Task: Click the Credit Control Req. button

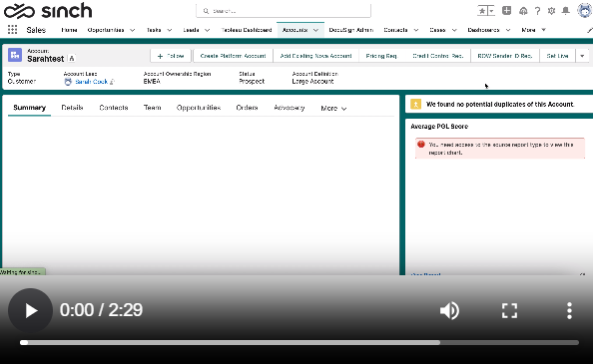Action: (x=438, y=56)
